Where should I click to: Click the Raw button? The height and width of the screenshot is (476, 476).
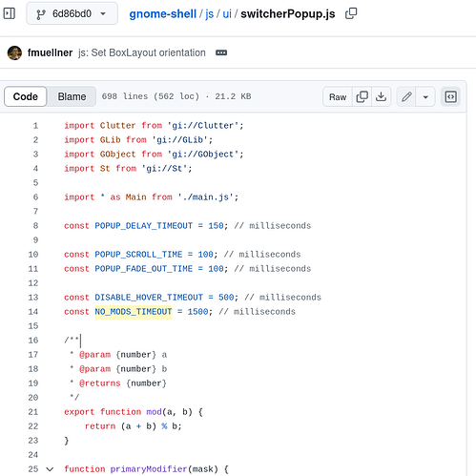point(338,96)
